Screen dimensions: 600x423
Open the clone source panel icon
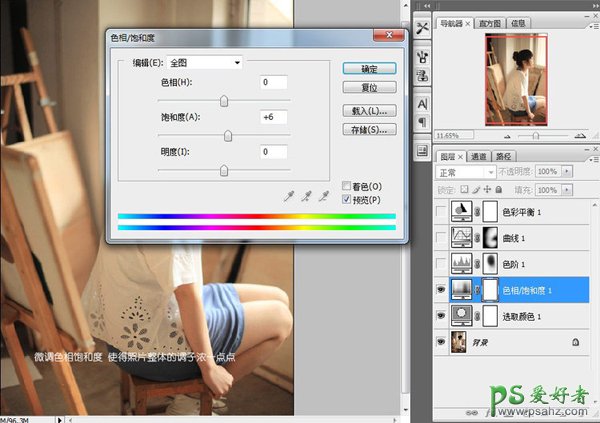point(421,73)
